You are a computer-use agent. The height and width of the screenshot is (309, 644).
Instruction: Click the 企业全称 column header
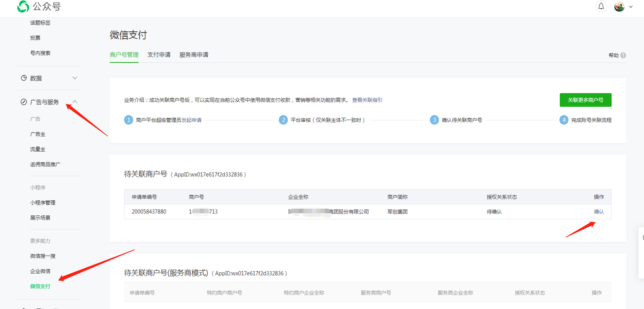point(298,197)
